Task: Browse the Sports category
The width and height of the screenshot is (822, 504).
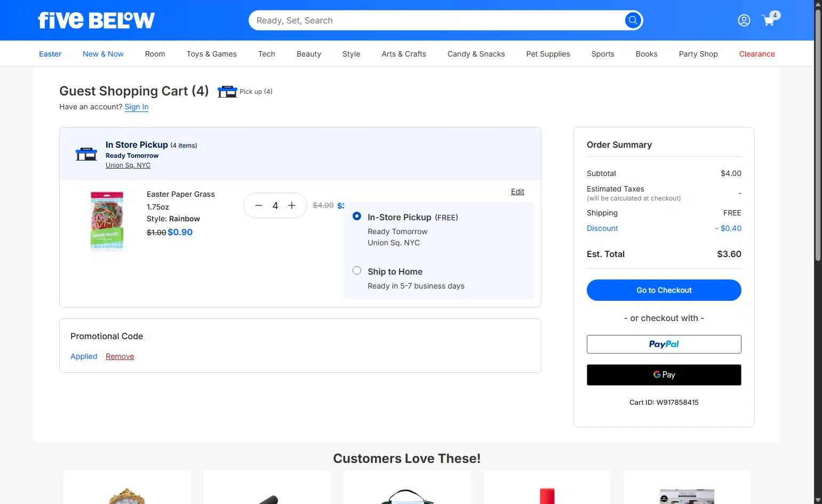Action: 603,54
